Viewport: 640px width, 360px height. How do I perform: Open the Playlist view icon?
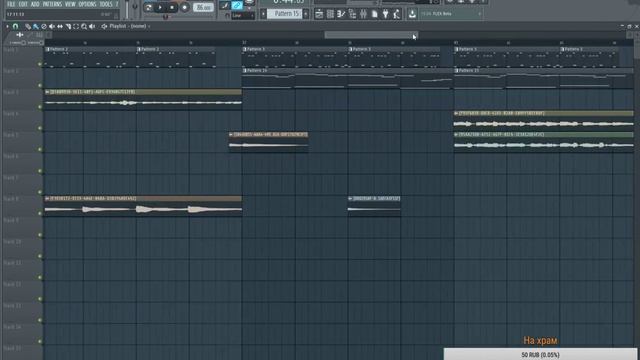[x=319, y=14]
